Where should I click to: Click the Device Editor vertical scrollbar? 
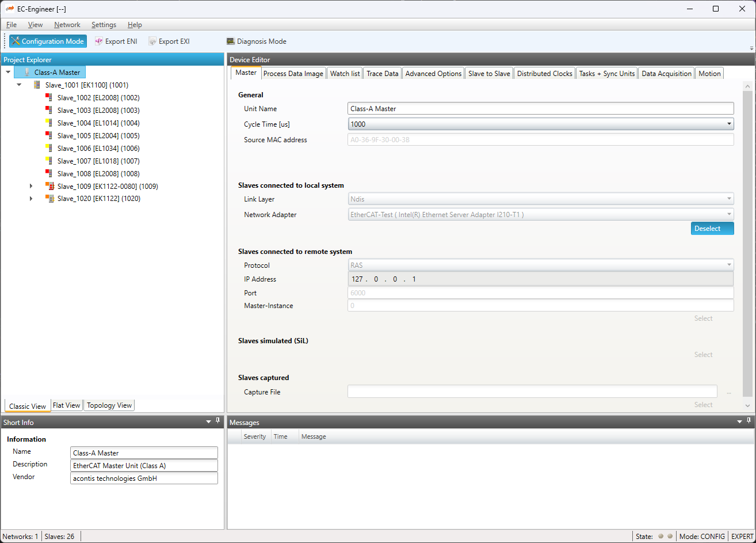point(747,242)
